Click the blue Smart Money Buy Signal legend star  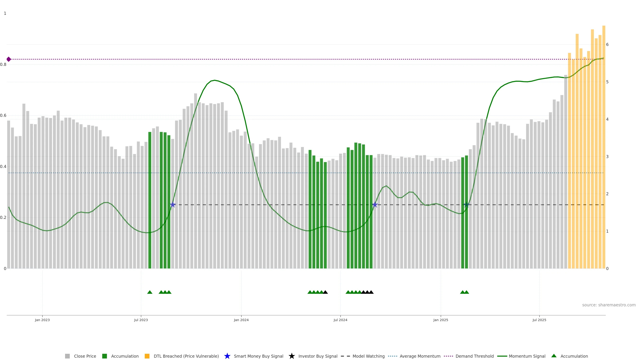pyautogui.click(x=227, y=356)
